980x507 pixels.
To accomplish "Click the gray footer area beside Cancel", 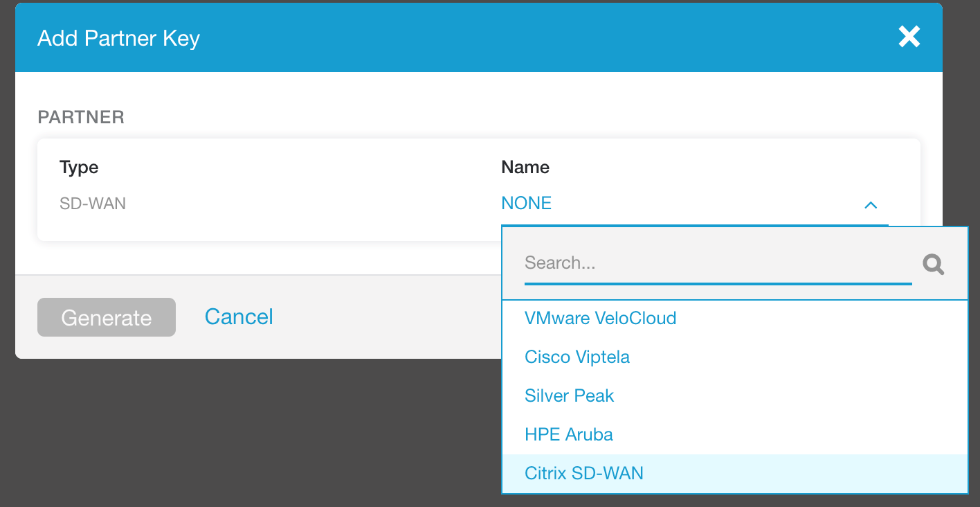I will [x=388, y=317].
